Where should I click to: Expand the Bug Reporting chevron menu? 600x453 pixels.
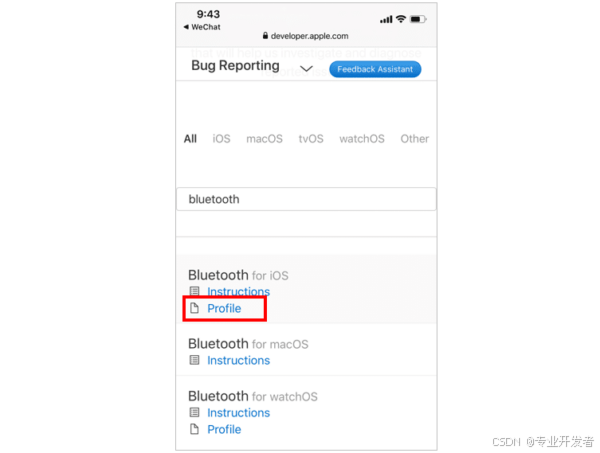306,69
